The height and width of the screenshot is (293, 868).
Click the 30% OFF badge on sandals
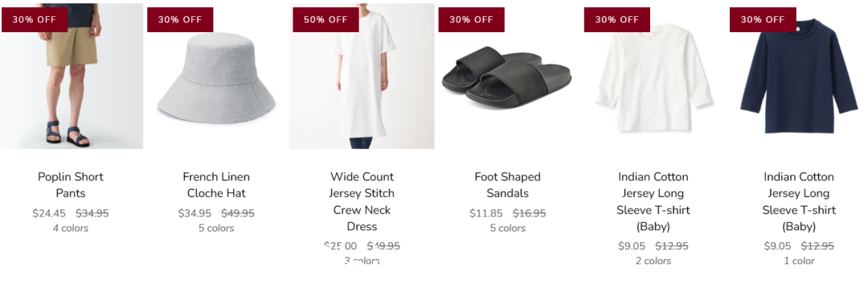pyautogui.click(x=471, y=19)
